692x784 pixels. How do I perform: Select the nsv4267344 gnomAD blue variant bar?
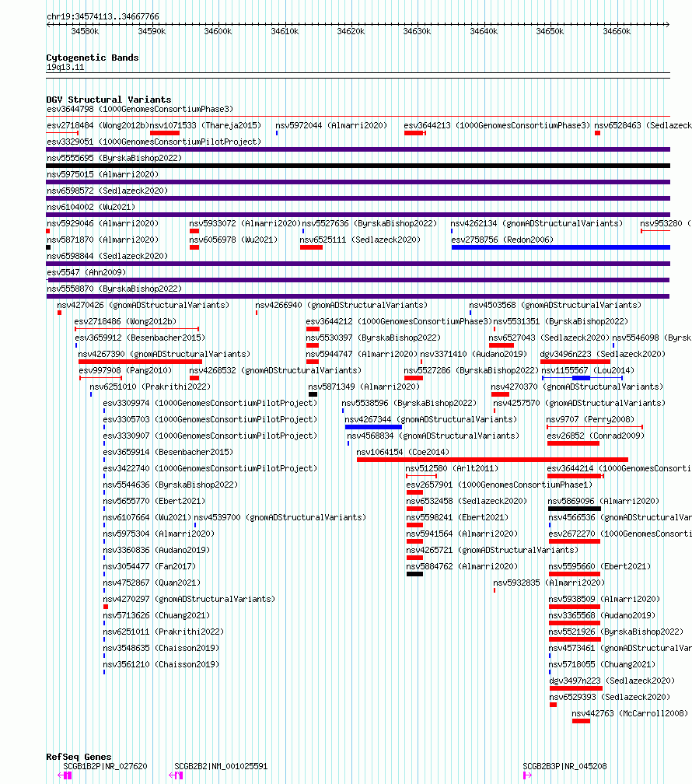click(373, 427)
